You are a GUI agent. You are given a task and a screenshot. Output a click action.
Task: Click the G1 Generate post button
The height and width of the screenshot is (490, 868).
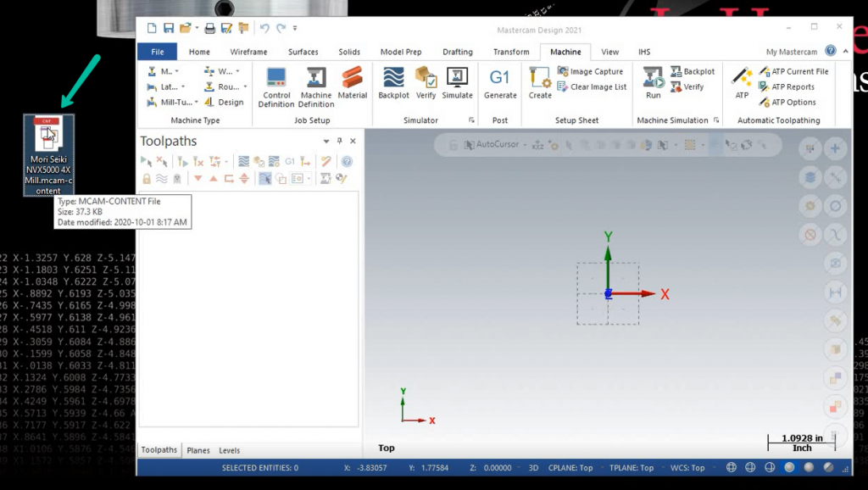tap(500, 83)
